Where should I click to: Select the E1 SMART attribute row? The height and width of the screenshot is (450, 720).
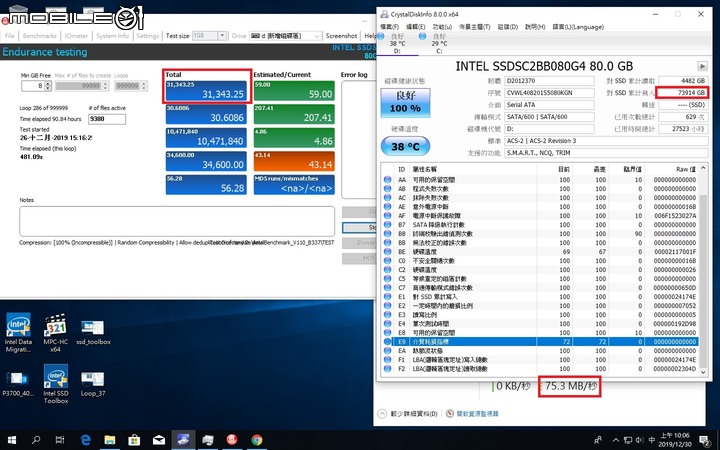540,297
